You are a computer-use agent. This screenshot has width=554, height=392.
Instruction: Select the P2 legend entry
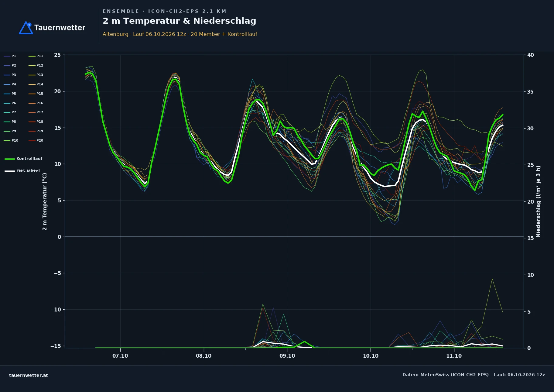point(10,65)
